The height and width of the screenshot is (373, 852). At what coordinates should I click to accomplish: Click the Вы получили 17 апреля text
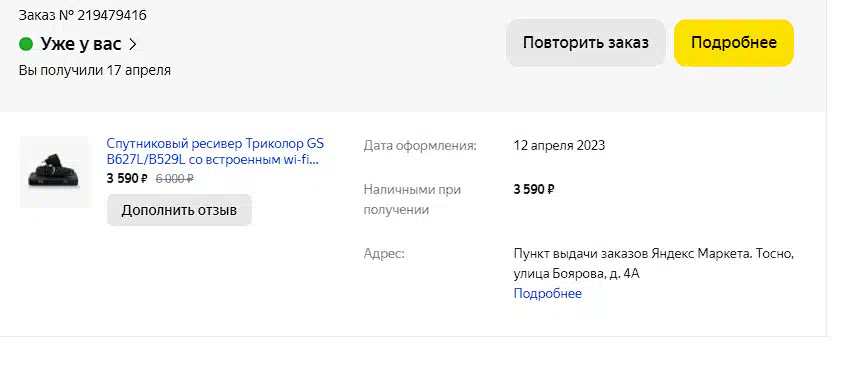(95, 70)
